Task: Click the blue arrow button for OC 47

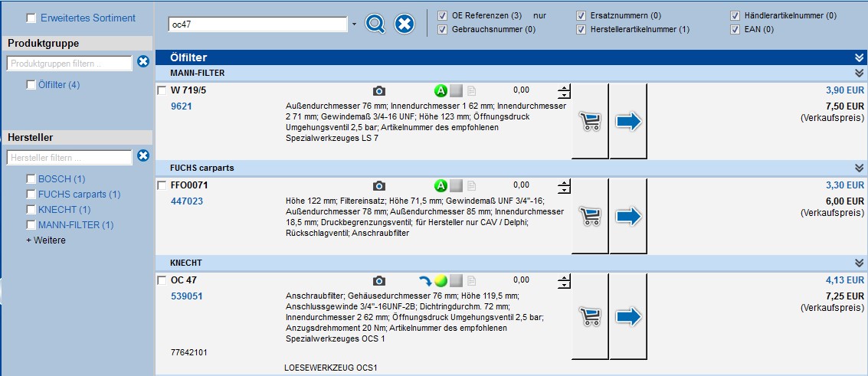Action: [628, 316]
